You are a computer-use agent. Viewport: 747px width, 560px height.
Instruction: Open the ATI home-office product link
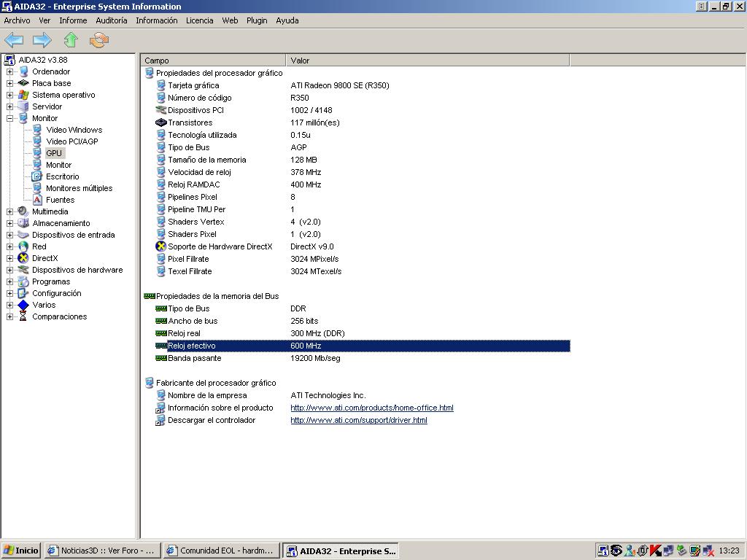click(371, 408)
